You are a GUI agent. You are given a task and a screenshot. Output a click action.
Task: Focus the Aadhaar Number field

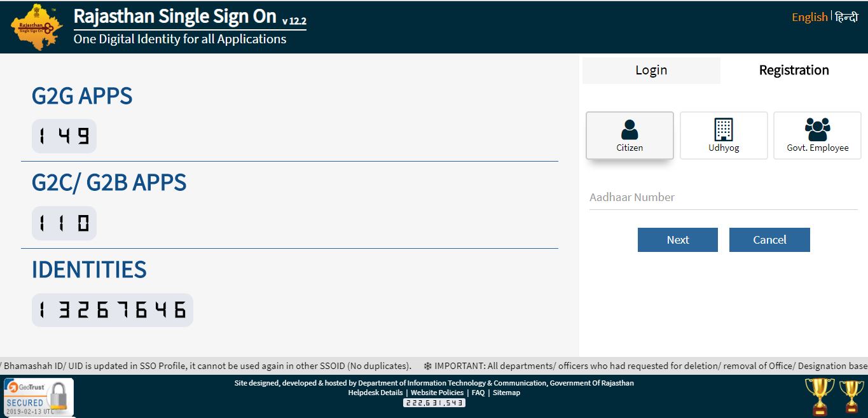[723, 197]
